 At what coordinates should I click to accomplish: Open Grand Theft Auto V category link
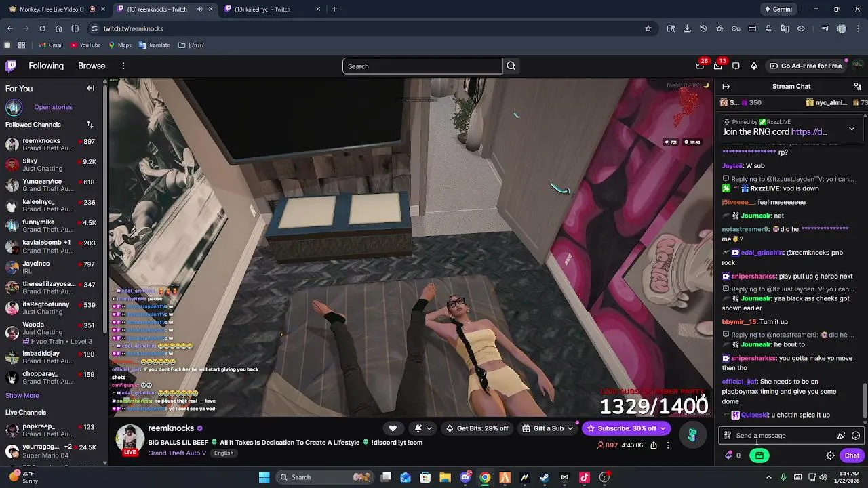click(x=177, y=453)
